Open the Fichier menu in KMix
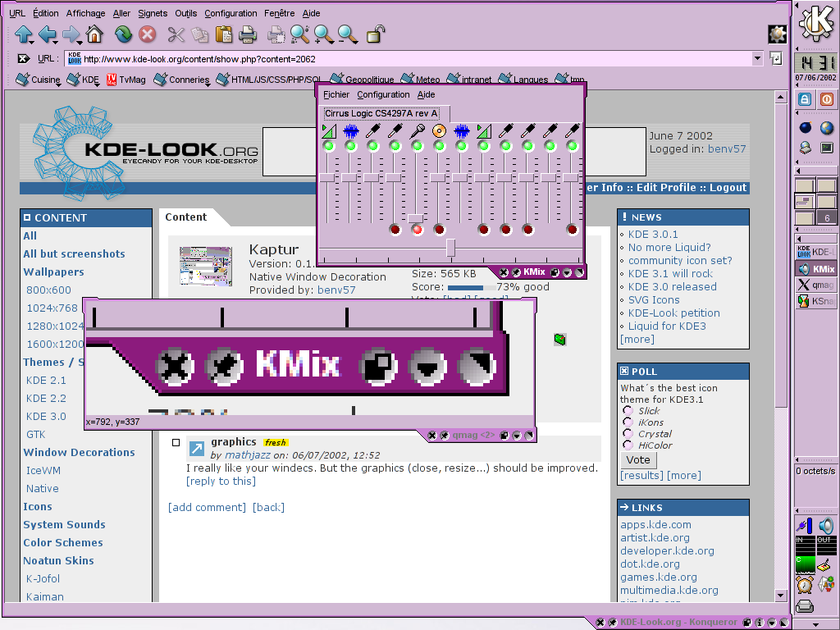The image size is (840, 630). point(336,94)
